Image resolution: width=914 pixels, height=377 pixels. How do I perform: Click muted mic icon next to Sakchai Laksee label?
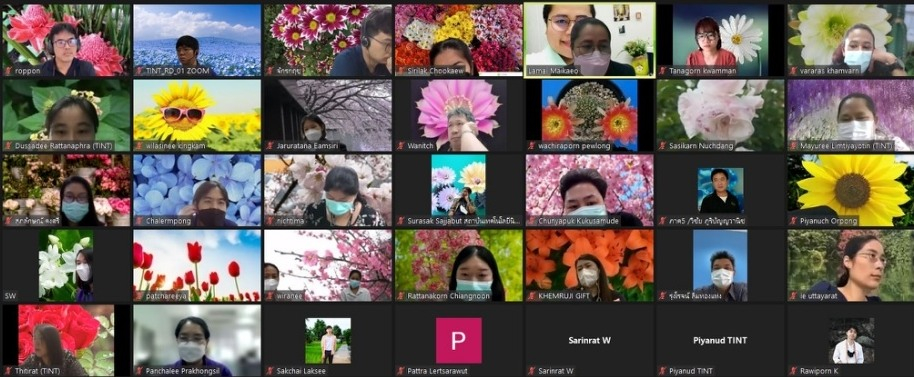tap(270, 371)
